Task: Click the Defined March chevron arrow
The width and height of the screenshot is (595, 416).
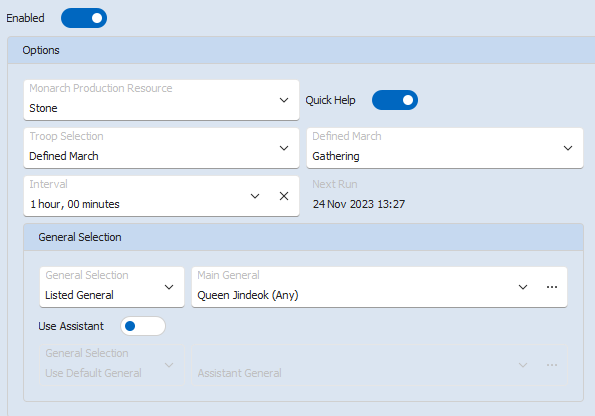Action: click(568, 148)
